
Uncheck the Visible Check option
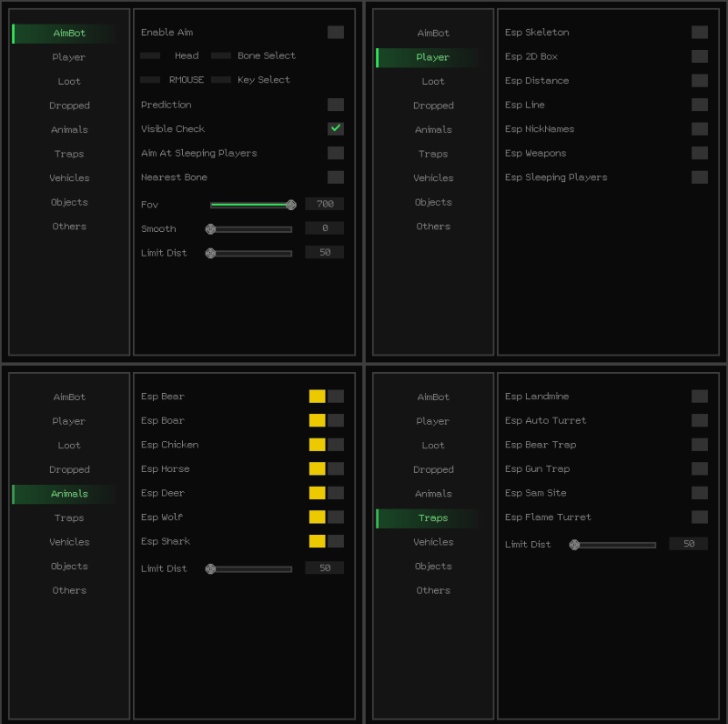335,129
